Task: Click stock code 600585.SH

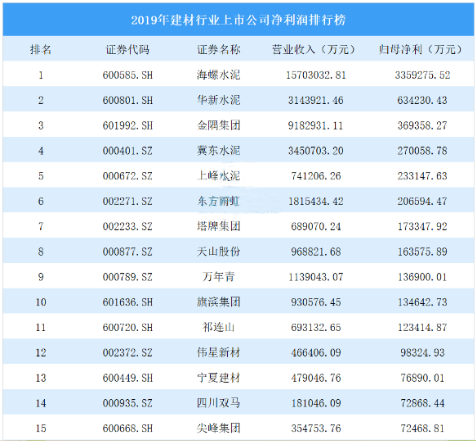Action: 128,75
